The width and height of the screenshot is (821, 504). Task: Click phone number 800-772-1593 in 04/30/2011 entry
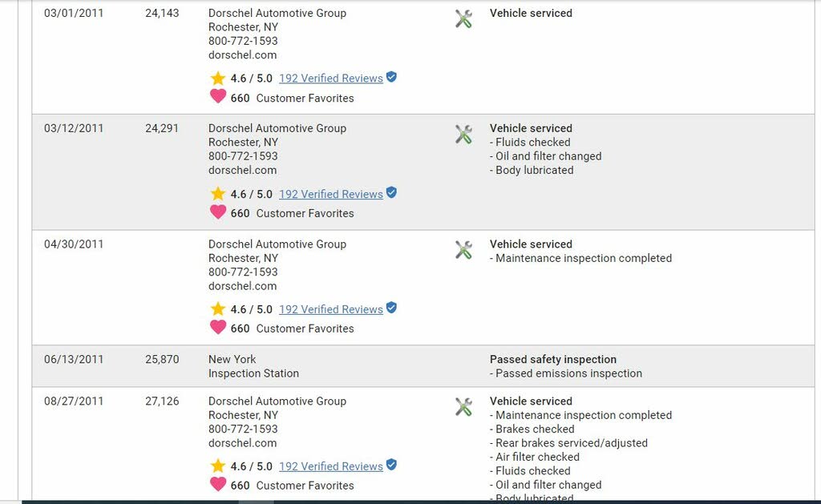tap(243, 272)
